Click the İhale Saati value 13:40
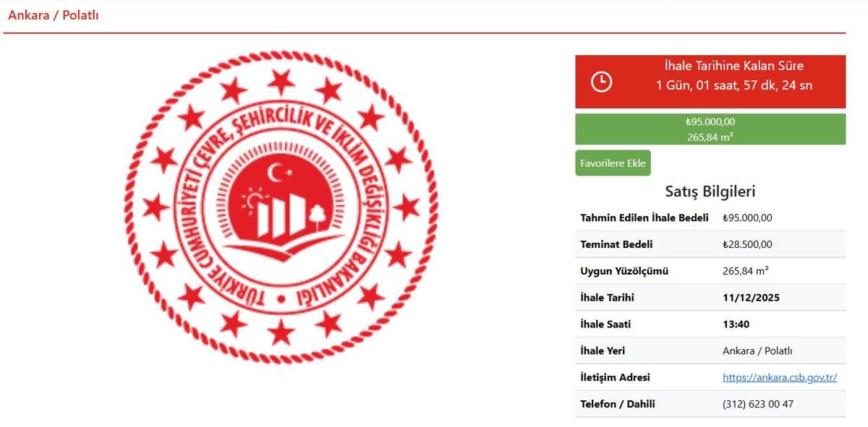Screen dimensions: 868x427 736,324
